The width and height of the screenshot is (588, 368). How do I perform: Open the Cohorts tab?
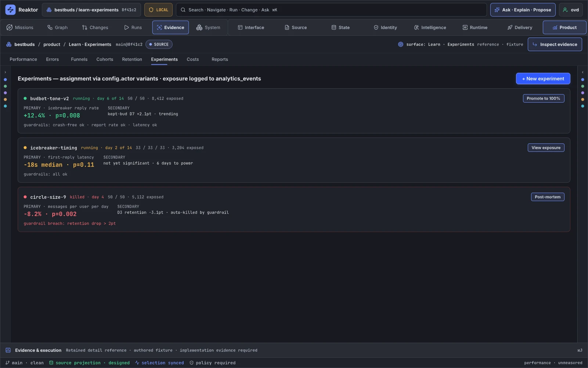click(105, 60)
